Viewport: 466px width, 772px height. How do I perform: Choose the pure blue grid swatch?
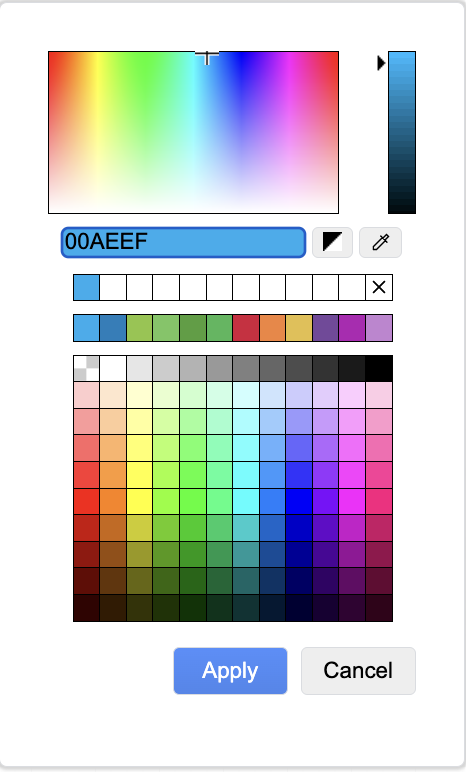[299, 501]
